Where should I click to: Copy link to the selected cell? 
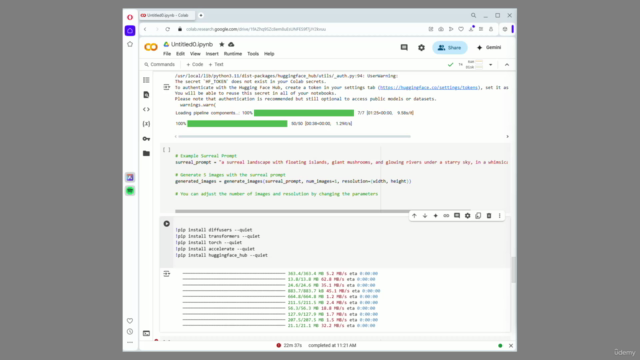(x=446, y=216)
